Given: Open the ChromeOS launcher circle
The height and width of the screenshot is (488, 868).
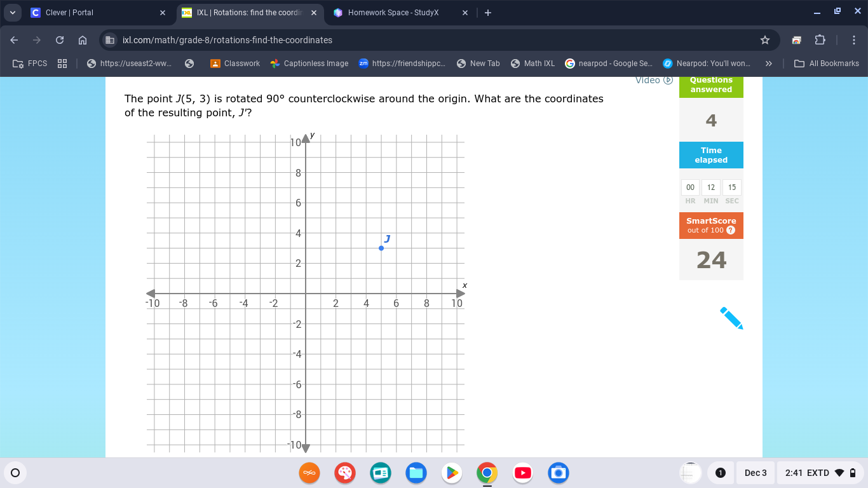Looking at the screenshot, I should coord(15,473).
